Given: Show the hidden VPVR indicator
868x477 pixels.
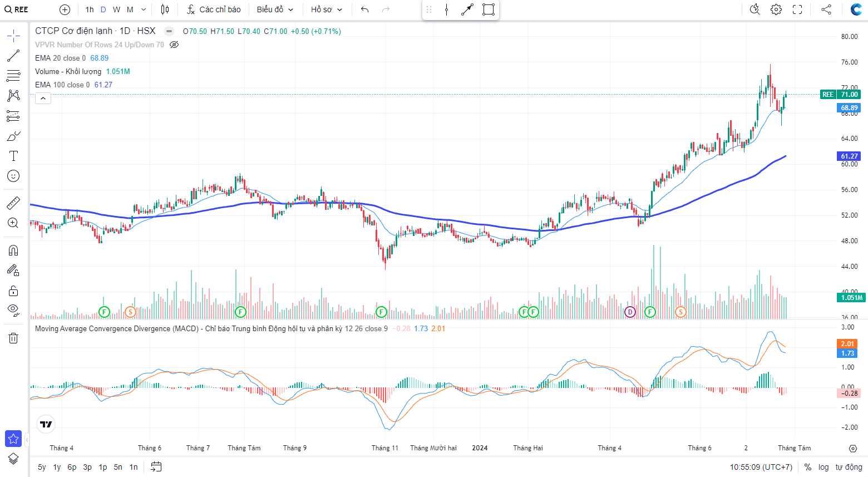Looking at the screenshot, I should [174, 45].
